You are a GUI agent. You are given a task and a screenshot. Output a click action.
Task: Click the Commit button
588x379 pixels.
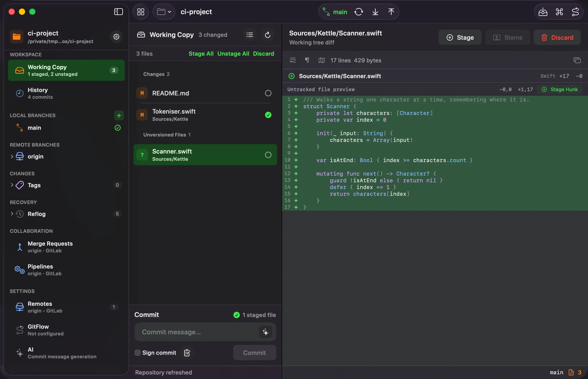pos(255,353)
